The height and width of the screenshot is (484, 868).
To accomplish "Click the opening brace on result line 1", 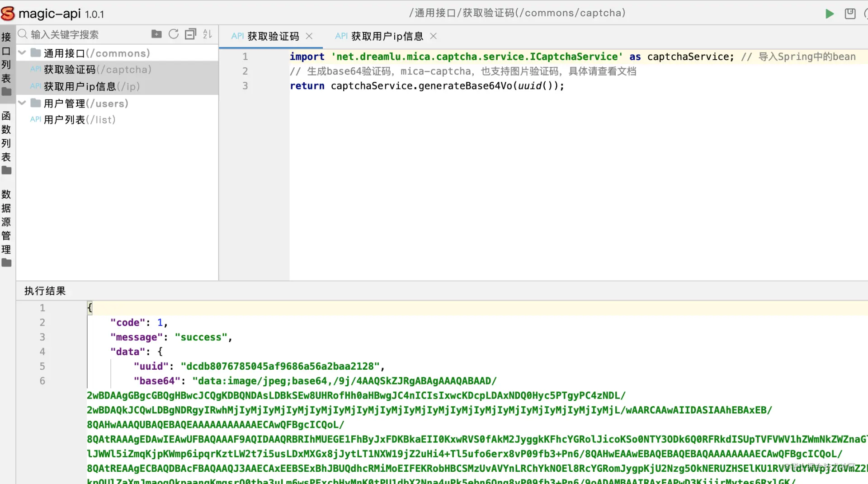I will click(90, 308).
